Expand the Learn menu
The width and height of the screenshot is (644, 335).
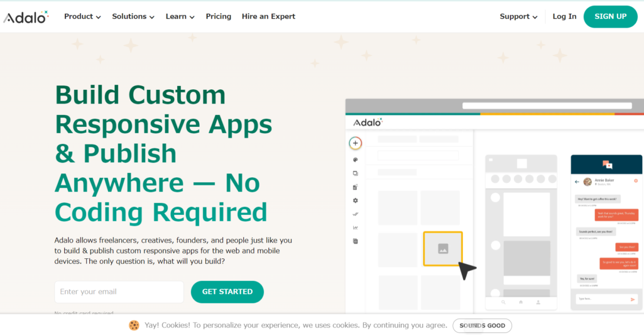tap(180, 16)
